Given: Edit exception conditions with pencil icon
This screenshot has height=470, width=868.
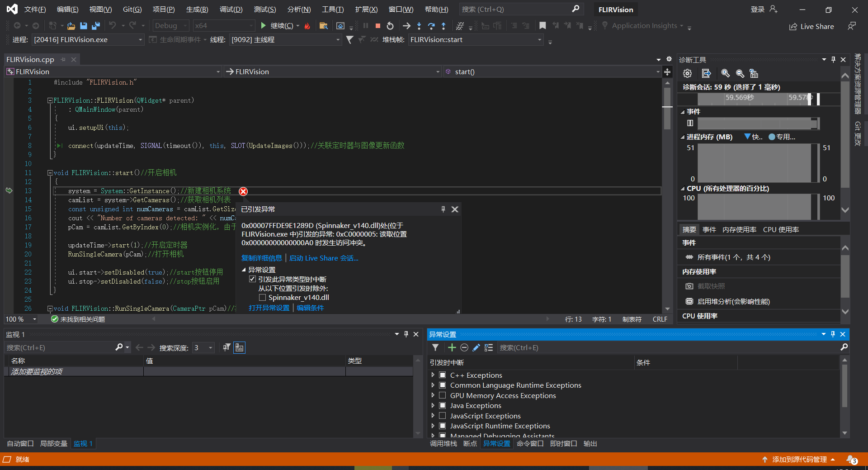Looking at the screenshot, I should click(x=476, y=347).
